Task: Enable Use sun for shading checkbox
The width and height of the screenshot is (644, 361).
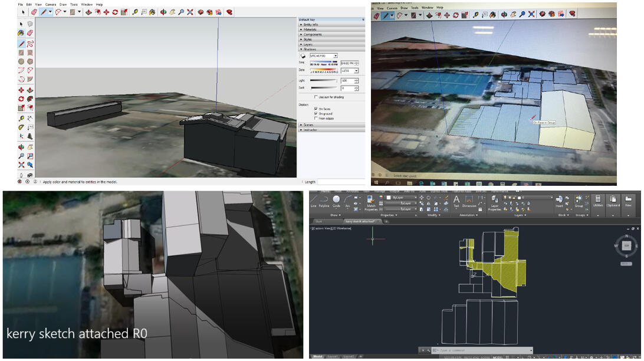Action: (x=316, y=97)
